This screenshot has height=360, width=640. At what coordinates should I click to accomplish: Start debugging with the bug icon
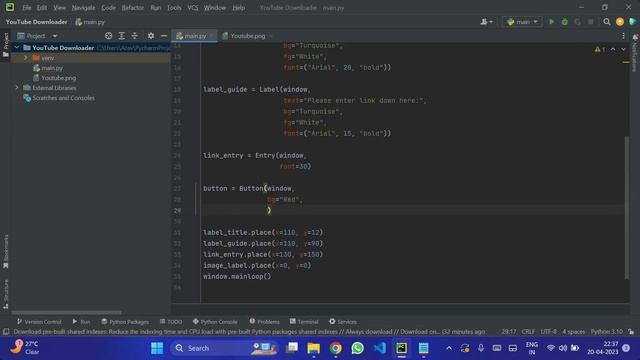tap(564, 22)
